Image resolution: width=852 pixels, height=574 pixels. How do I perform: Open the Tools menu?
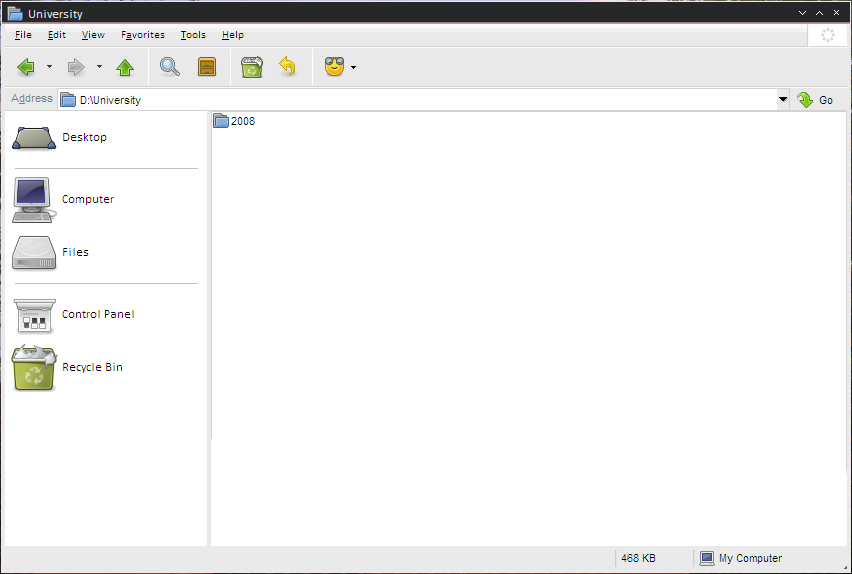click(x=193, y=35)
